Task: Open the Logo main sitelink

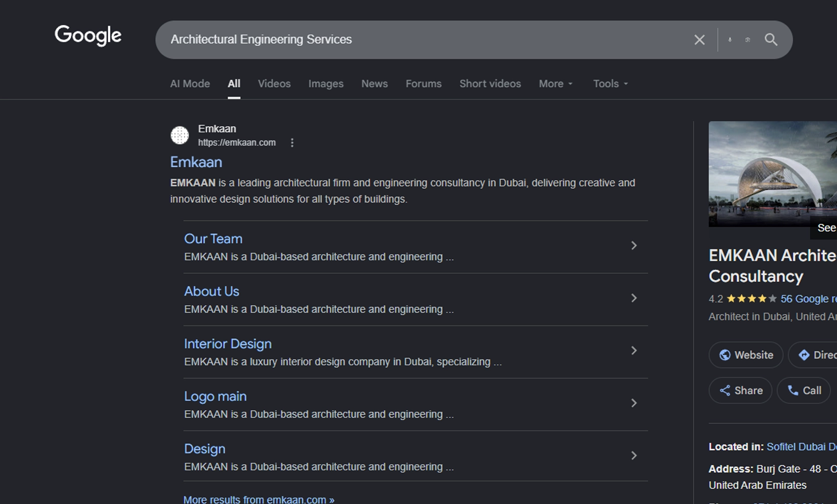Action: [x=215, y=397]
